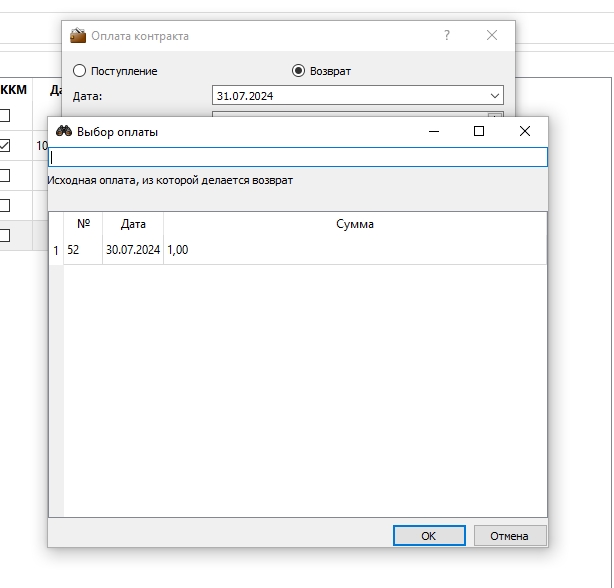Confirm selection with the OK button

pyautogui.click(x=429, y=536)
